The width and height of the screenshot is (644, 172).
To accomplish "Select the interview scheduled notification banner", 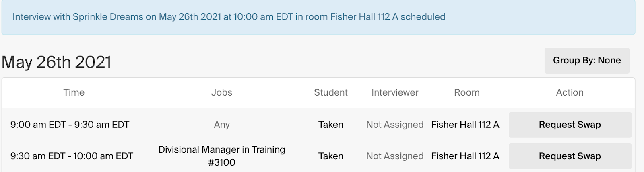I will (x=318, y=17).
